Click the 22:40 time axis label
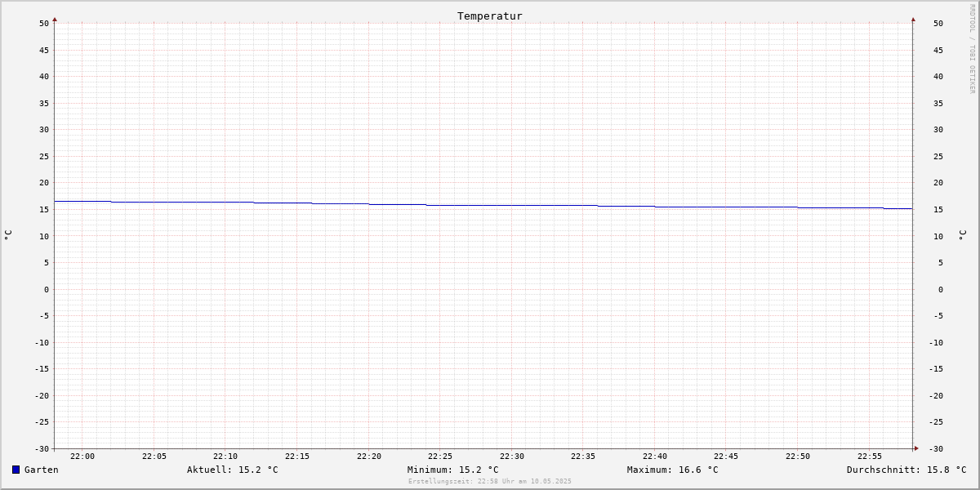The width and height of the screenshot is (980, 490). 655,456
